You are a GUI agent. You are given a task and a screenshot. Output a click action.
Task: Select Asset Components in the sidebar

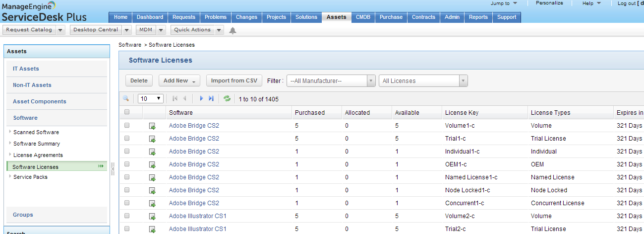57,101
